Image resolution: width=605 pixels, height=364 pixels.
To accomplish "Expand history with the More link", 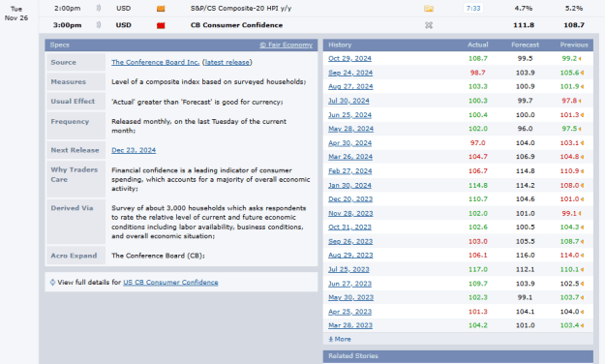I will [x=340, y=339].
